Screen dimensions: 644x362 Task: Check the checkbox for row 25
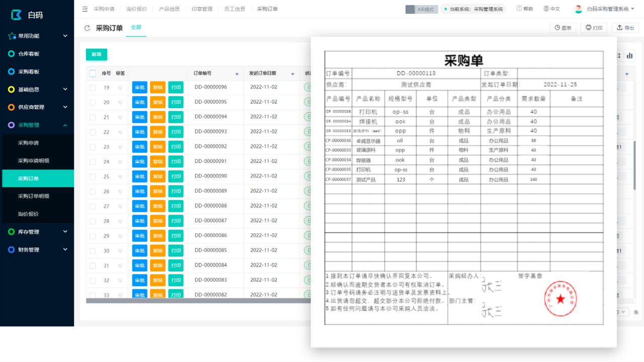(93, 176)
